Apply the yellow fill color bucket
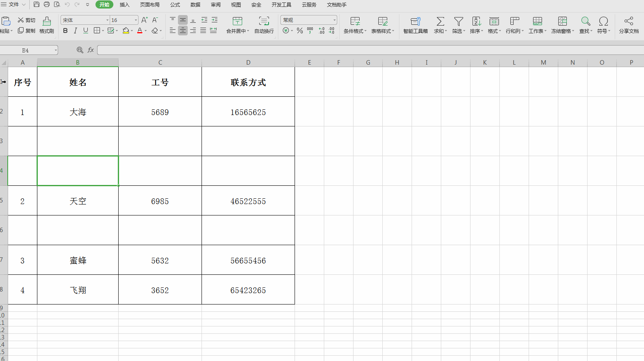The width and height of the screenshot is (644, 361). [126, 30]
